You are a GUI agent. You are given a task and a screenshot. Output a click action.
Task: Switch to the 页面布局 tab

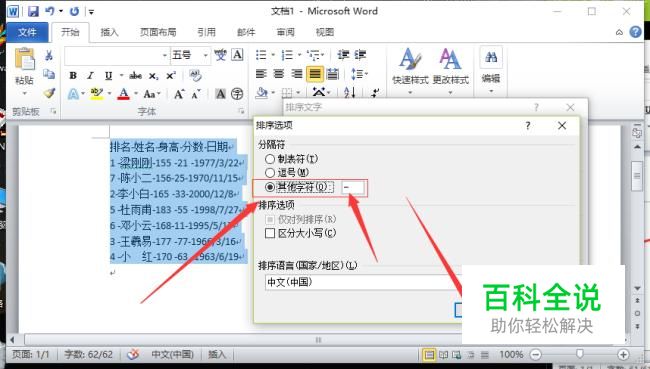158,32
